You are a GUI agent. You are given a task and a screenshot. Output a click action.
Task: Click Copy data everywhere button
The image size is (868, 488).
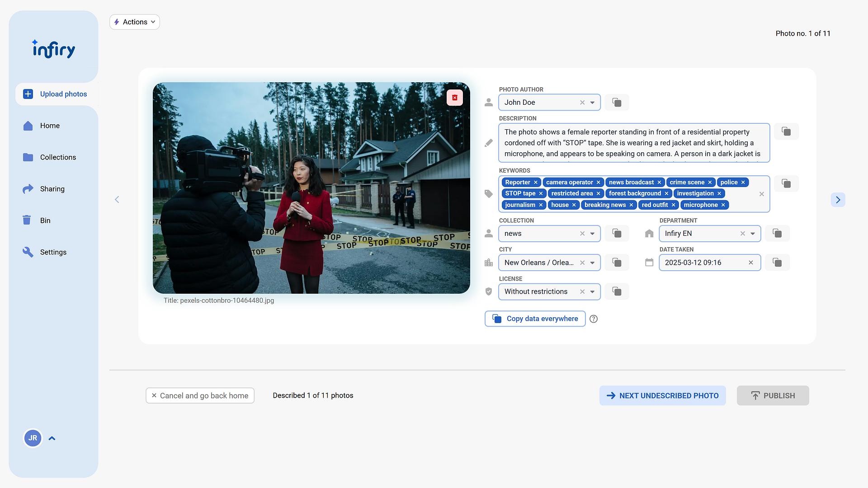[x=535, y=319]
